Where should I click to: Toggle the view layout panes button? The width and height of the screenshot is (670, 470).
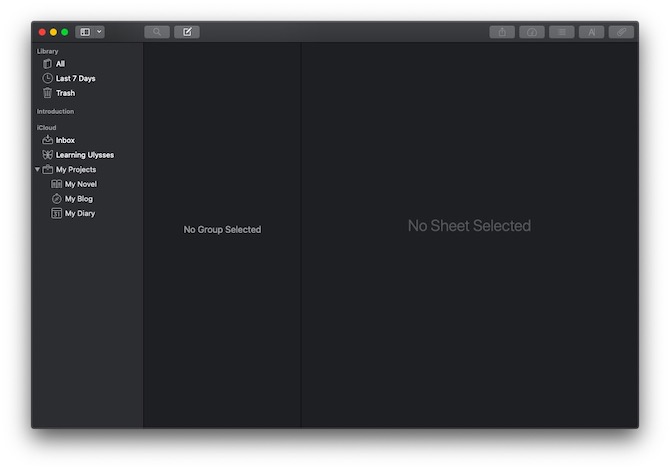[85, 32]
